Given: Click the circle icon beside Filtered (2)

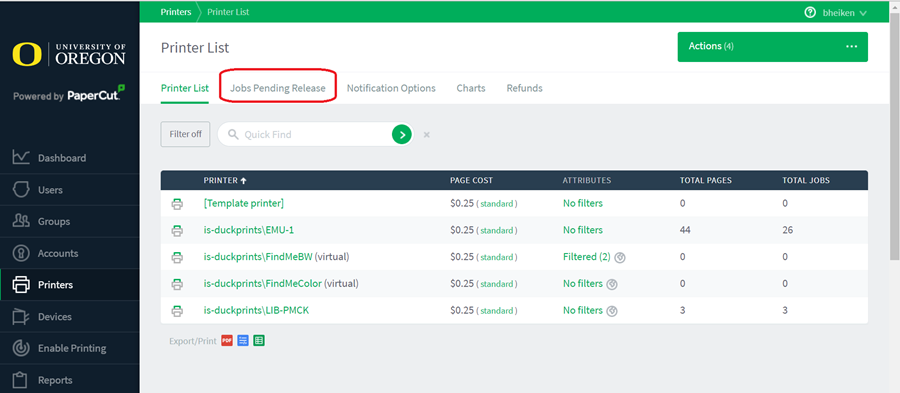Looking at the screenshot, I should point(619,258).
